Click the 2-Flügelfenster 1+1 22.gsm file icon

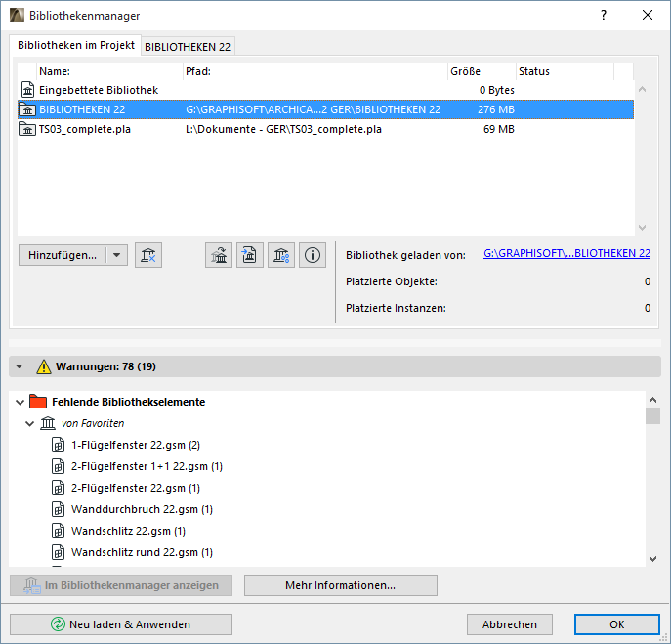point(59,466)
